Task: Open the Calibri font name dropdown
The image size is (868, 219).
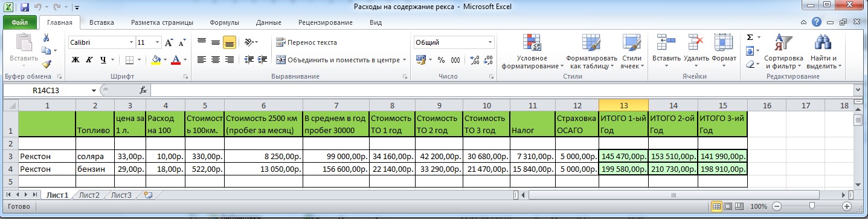Action: (x=131, y=43)
